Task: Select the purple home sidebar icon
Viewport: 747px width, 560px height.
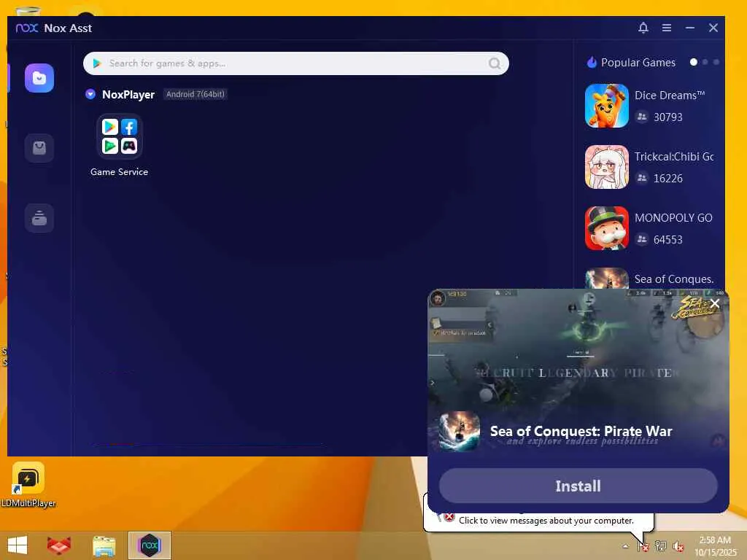Action: [39, 77]
